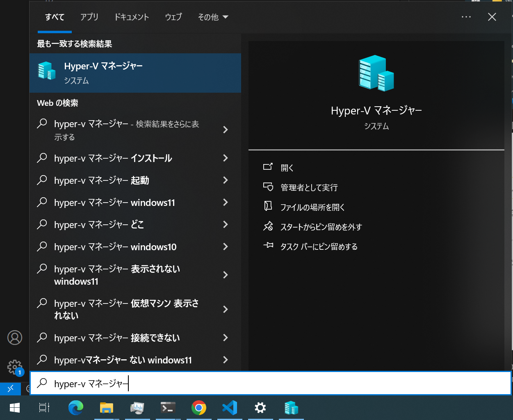513x420 pixels.
Task: Select suggestion hyper-vマネージャー ない windows11
Action: (x=123, y=360)
